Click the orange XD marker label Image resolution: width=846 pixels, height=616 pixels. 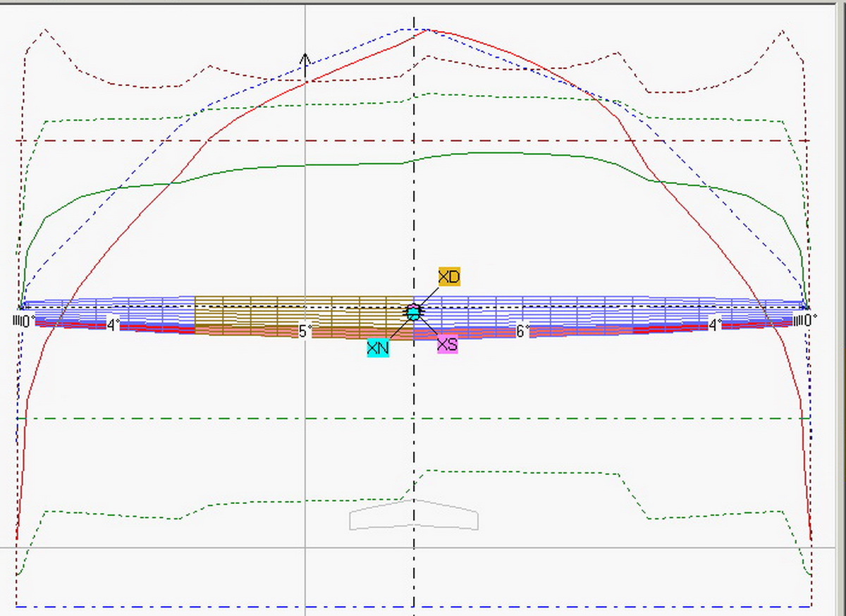[449, 276]
